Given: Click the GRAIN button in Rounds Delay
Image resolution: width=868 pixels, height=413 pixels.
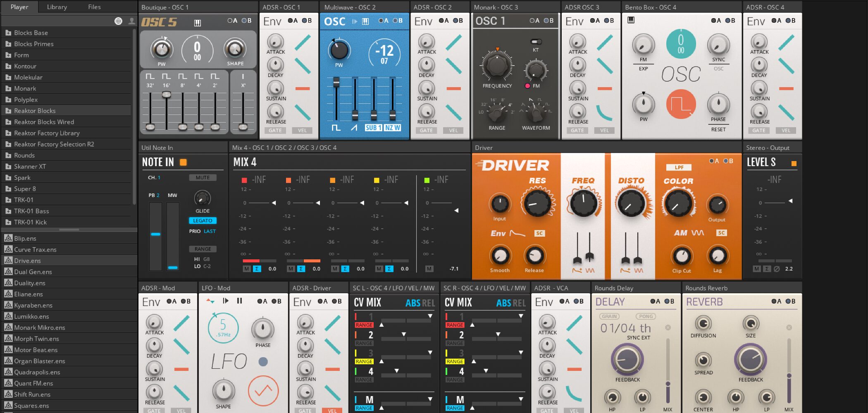Looking at the screenshot, I should (x=609, y=316).
